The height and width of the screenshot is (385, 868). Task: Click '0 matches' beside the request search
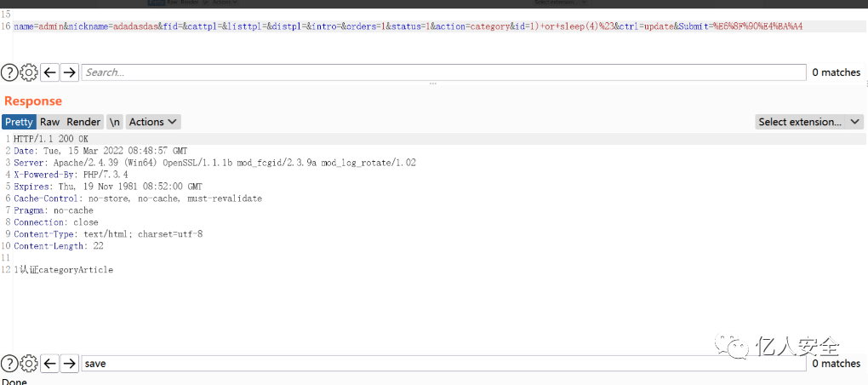pos(837,72)
